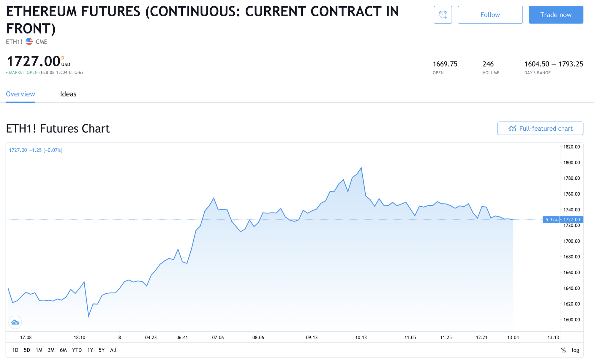Image resolution: width=594 pixels, height=364 pixels.
Task: Click the TradingView cloud logo icon
Action: click(x=15, y=322)
